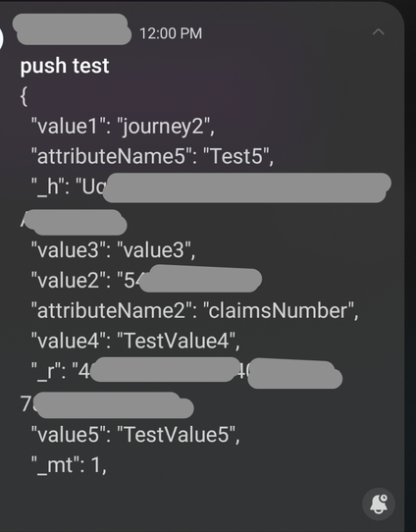Tap the "attributeName5": "Test5" line
Screen dimensions: 416x532
coord(152,157)
